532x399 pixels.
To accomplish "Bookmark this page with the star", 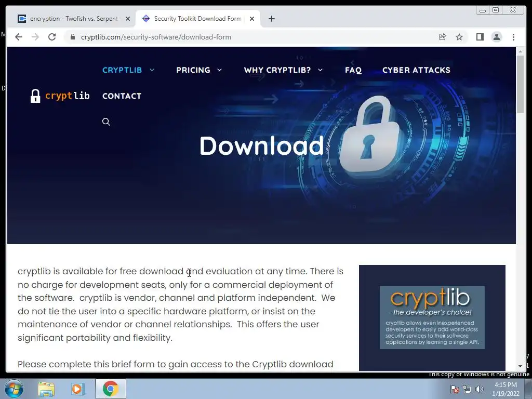I will pyautogui.click(x=459, y=37).
